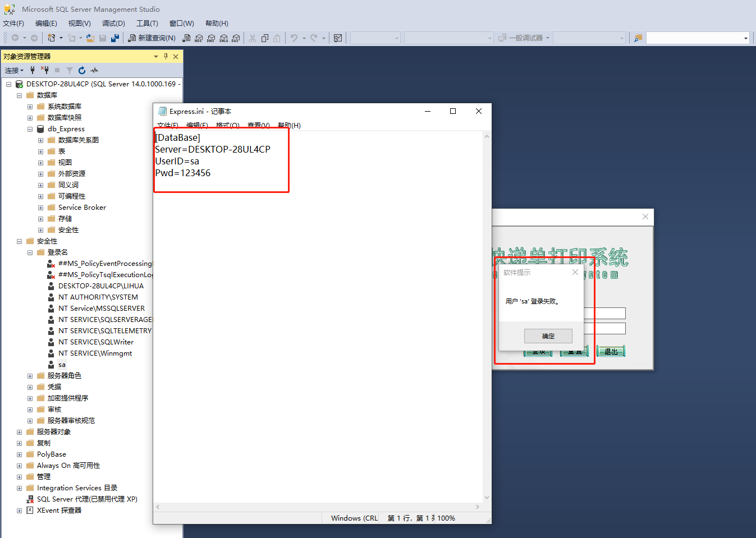Open the 文件(F) menu in SSMS
The height and width of the screenshot is (538, 756).
click(x=13, y=24)
